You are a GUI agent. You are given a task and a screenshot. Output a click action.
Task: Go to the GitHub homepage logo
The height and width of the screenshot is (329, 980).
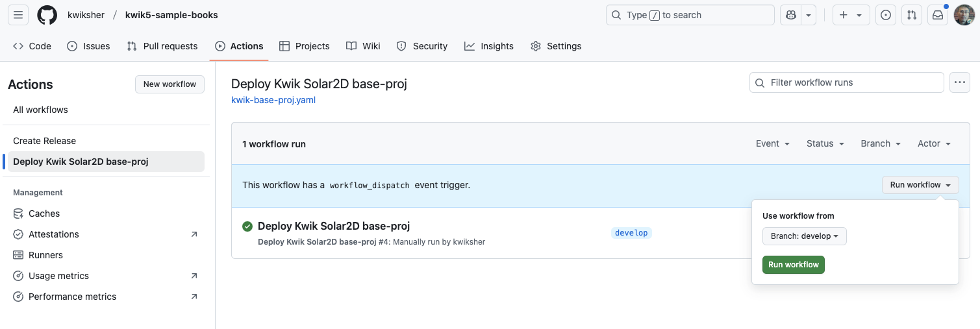[x=47, y=15]
